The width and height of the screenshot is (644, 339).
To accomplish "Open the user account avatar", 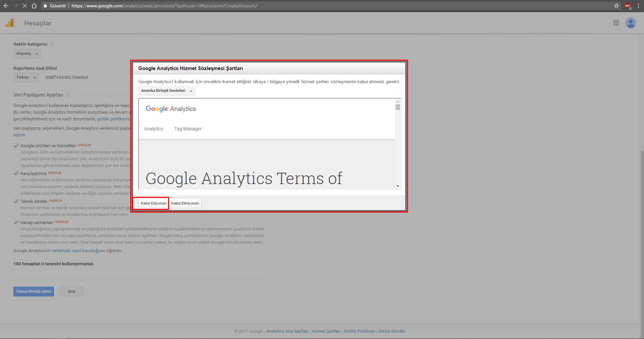I will [x=631, y=23].
